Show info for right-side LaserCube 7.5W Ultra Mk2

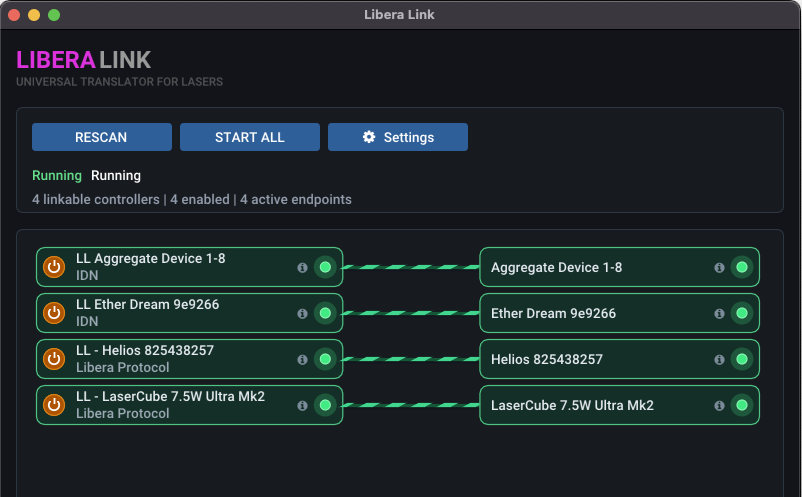[719, 405]
